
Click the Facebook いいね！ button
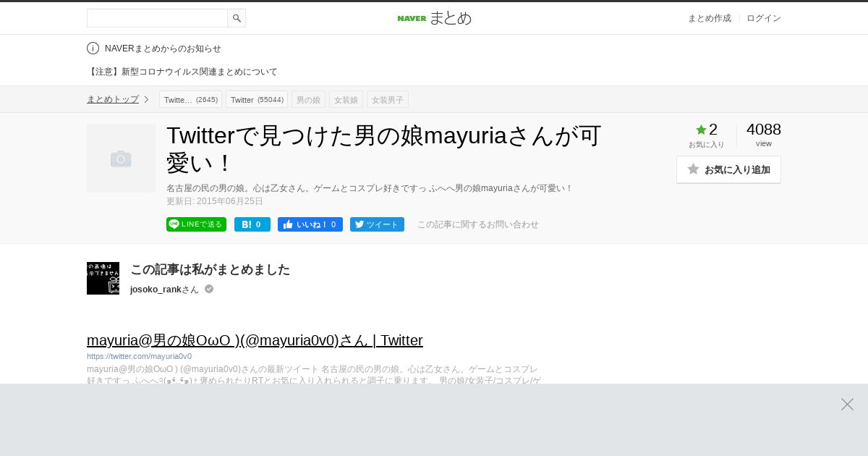tap(310, 224)
